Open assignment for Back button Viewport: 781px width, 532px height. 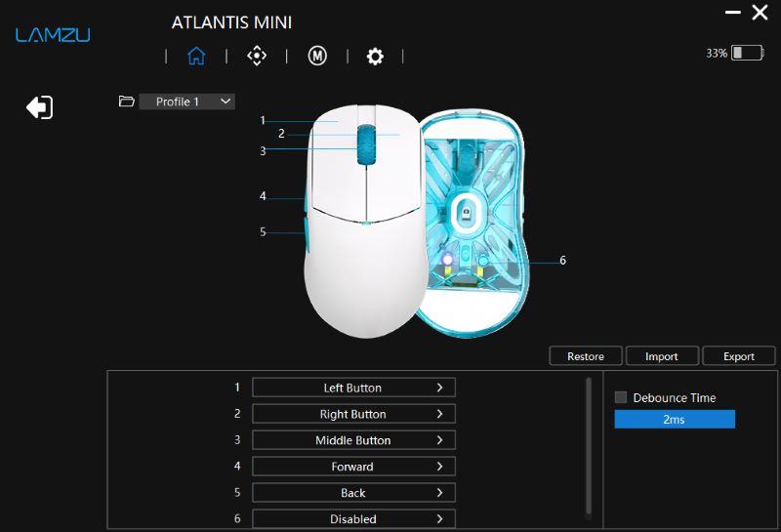tap(353, 493)
